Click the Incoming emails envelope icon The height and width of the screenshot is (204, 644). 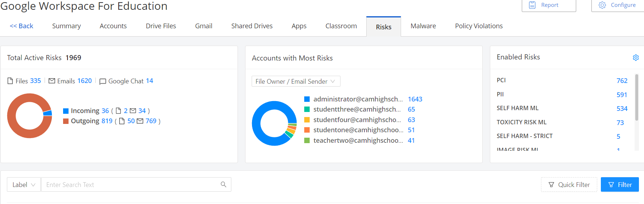133,111
